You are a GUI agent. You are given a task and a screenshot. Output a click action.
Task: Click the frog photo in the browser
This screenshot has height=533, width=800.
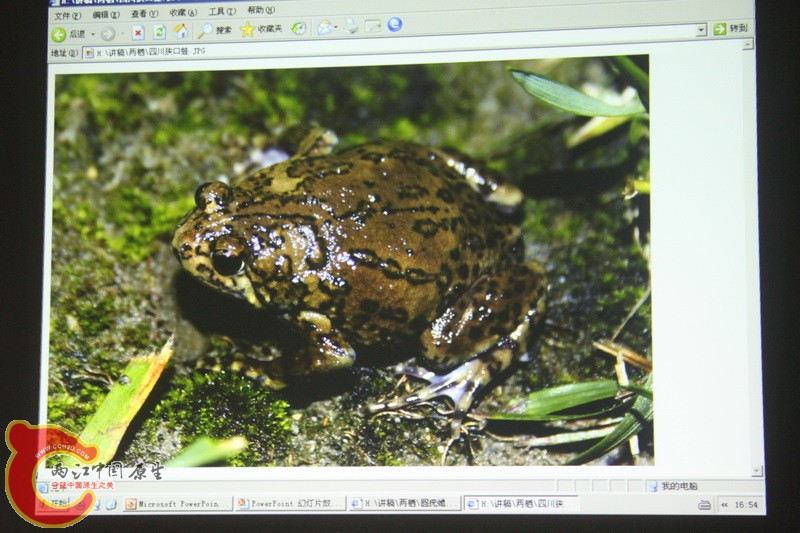tap(351, 261)
